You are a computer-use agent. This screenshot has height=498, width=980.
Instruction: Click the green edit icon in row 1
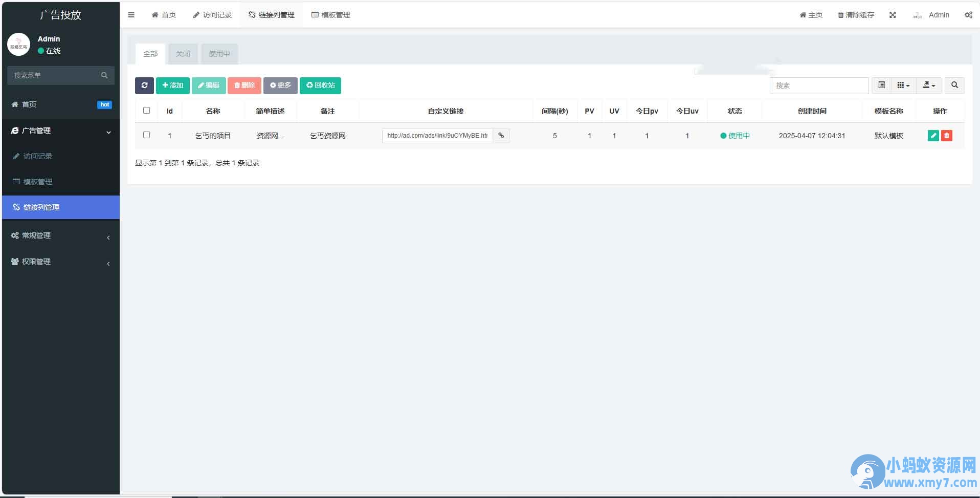933,136
